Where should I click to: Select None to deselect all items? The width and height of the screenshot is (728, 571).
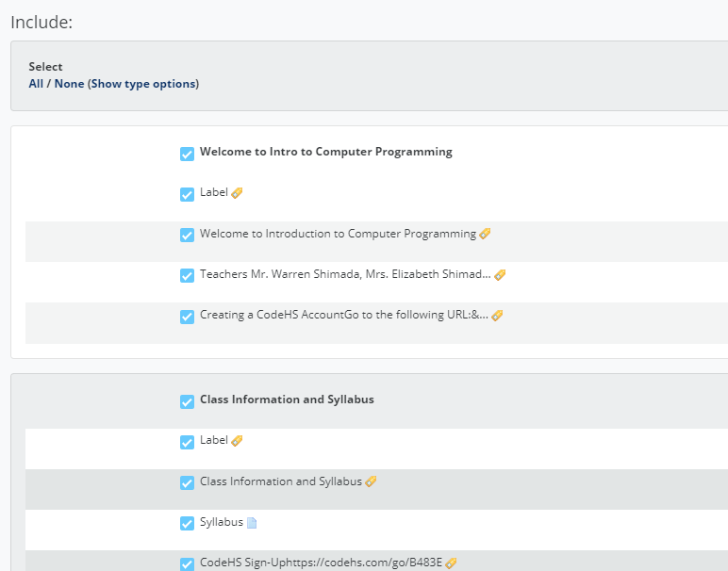[x=69, y=84]
